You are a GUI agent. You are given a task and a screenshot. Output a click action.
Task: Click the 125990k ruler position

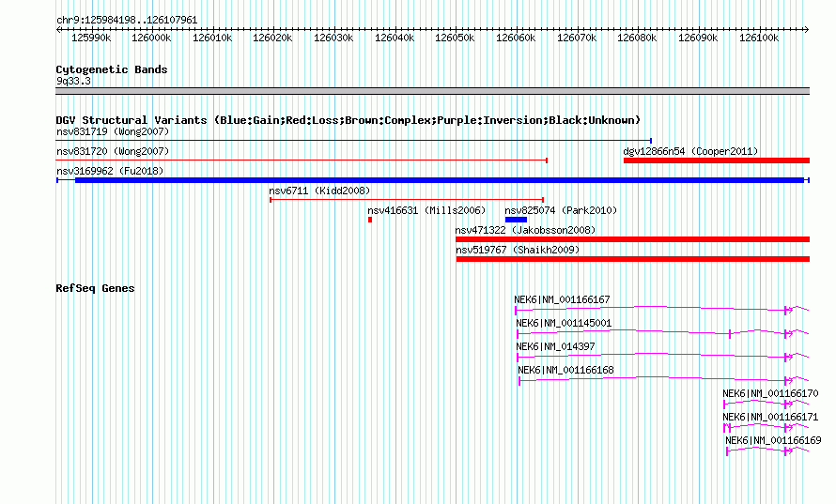pos(91,38)
